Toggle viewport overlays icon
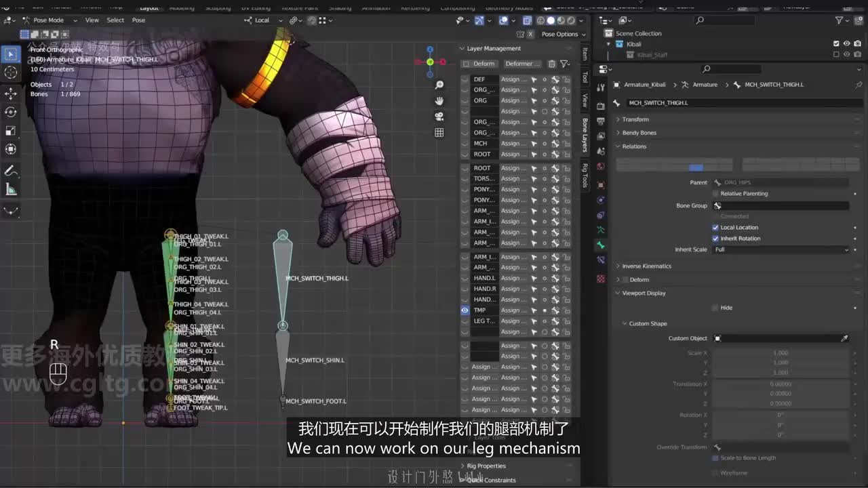This screenshot has height=488, width=868. pyautogui.click(x=504, y=20)
